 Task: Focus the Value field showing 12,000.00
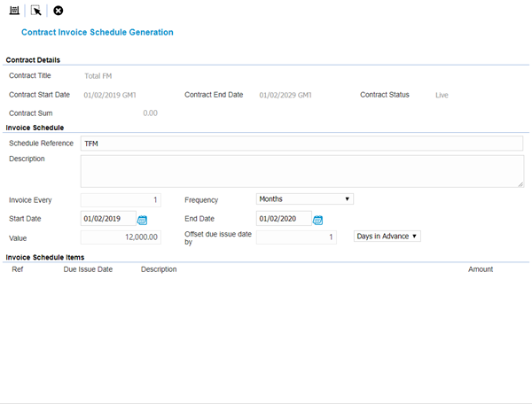click(121, 237)
